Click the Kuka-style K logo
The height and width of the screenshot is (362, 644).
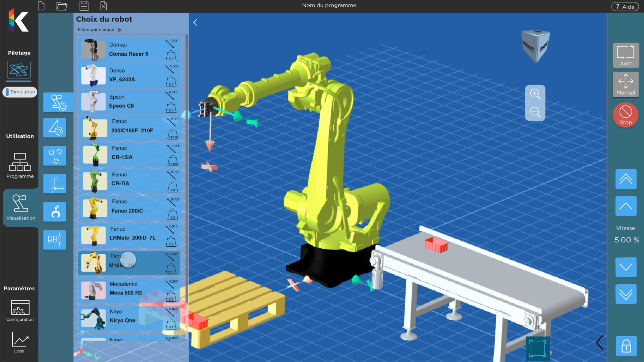[18, 21]
